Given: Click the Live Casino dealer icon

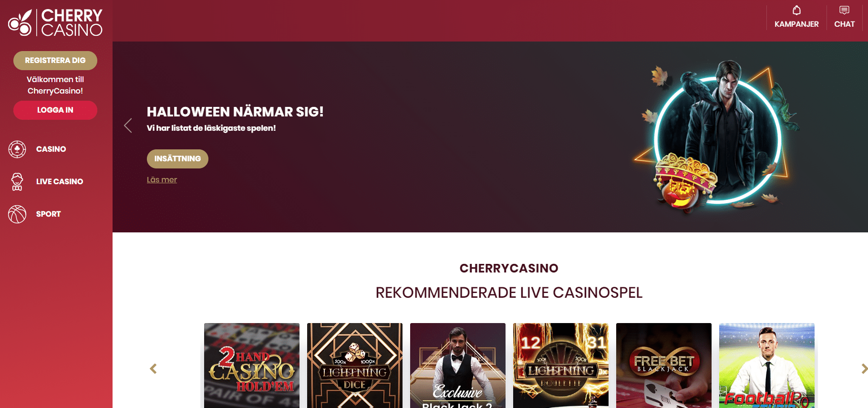Looking at the screenshot, I should point(17,182).
